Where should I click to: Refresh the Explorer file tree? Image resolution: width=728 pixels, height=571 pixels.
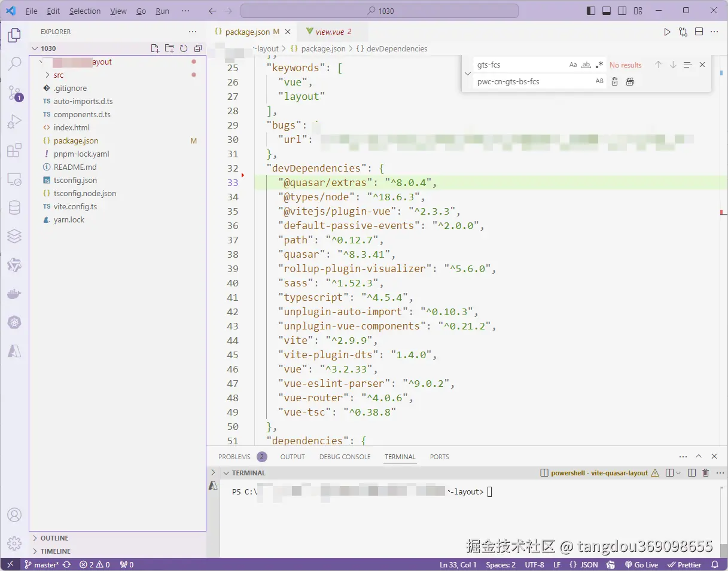click(184, 48)
